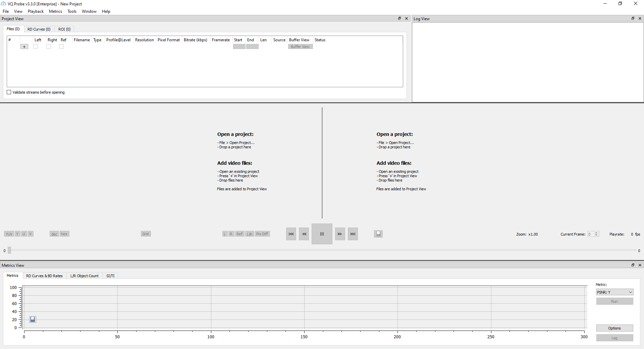Save chart icon in Metrics graph
Screen dimensions: 644x349
(x=33, y=319)
